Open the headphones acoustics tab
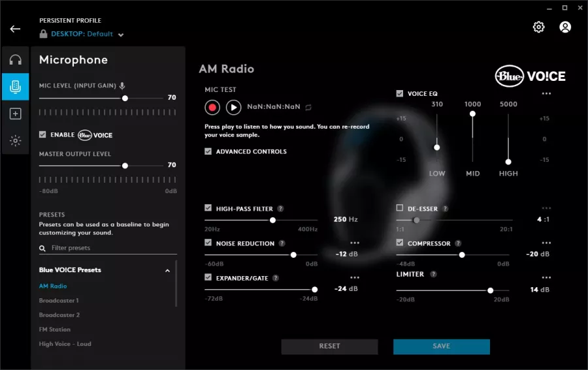 16,60
